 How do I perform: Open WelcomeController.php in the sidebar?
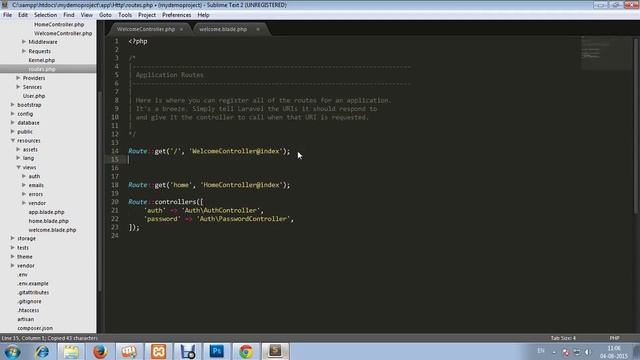pos(63,33)
